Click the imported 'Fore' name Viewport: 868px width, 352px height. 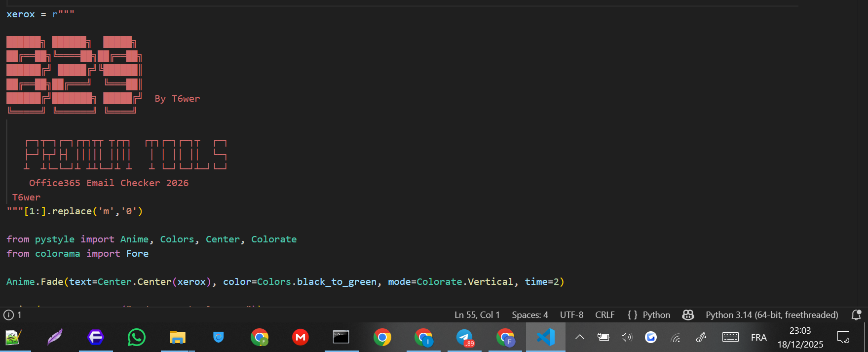[x=137, y=254]
